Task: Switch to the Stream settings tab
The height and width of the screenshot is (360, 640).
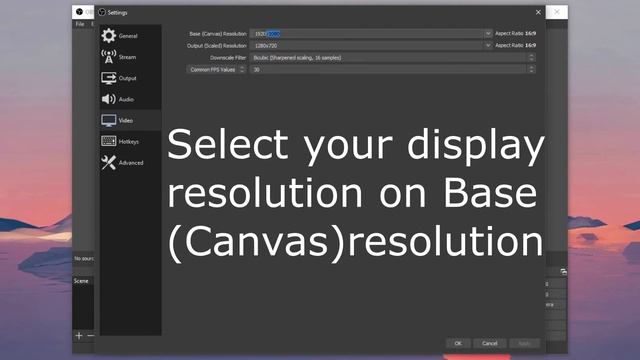Action: click(x=131, y=57)
